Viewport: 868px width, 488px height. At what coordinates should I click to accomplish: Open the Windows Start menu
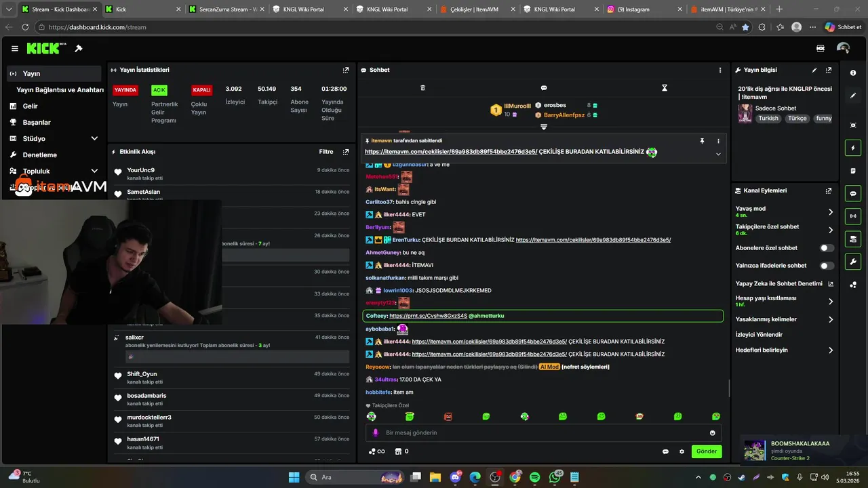294,477
